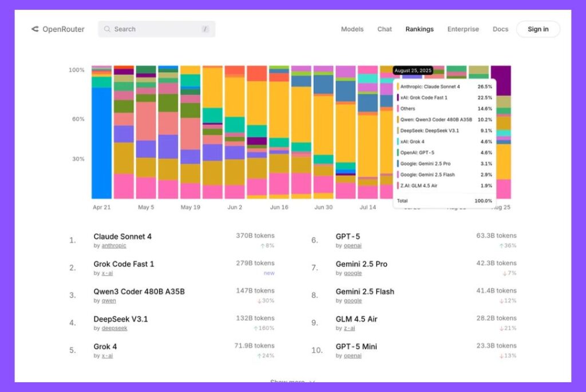Open the Grok 4 model entry
This screenshot has width=586, height=392.
(x=105, y=347)
